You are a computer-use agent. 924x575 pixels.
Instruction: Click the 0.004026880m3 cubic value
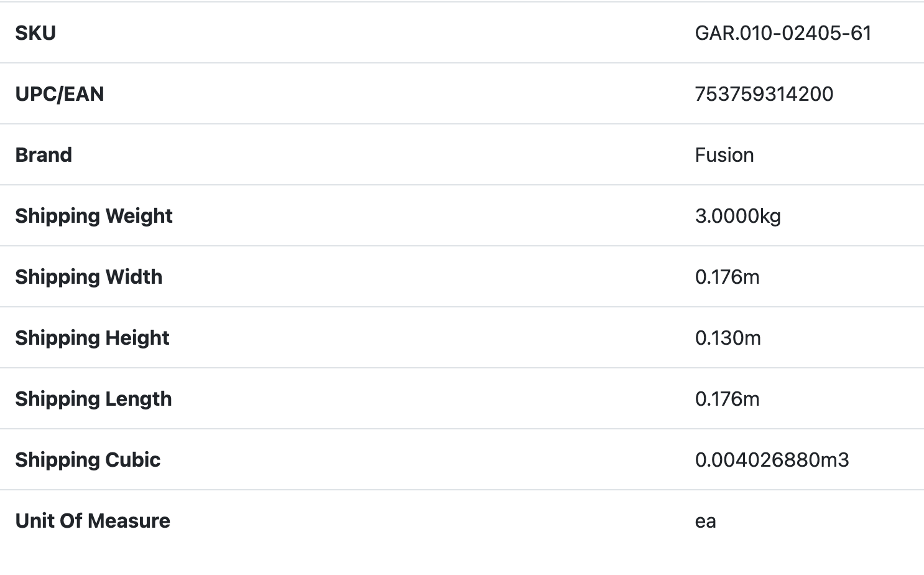[772, 460]
